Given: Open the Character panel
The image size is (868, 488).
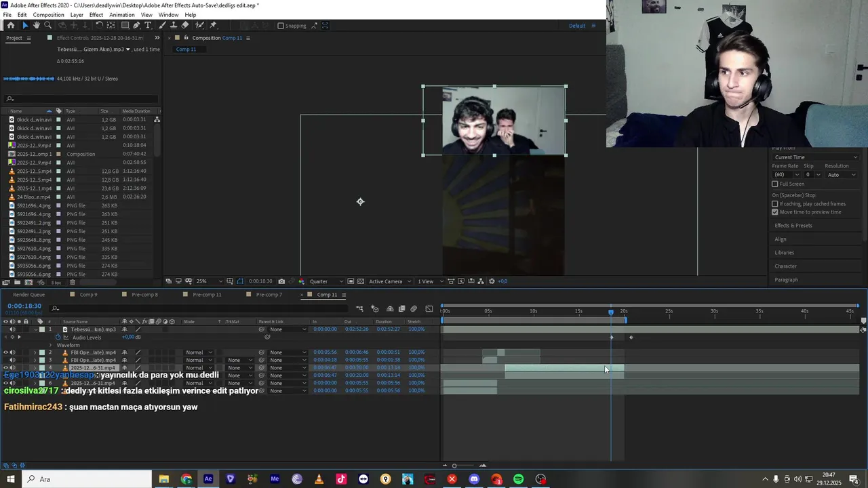Looking at the screenshot, I should (x=786, y=266).
